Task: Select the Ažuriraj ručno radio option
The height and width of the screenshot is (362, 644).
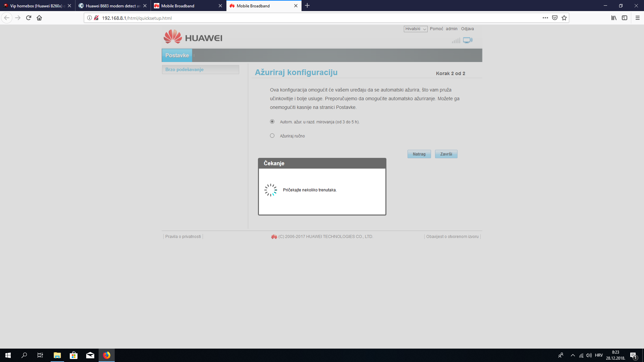Action: [272, 136]
